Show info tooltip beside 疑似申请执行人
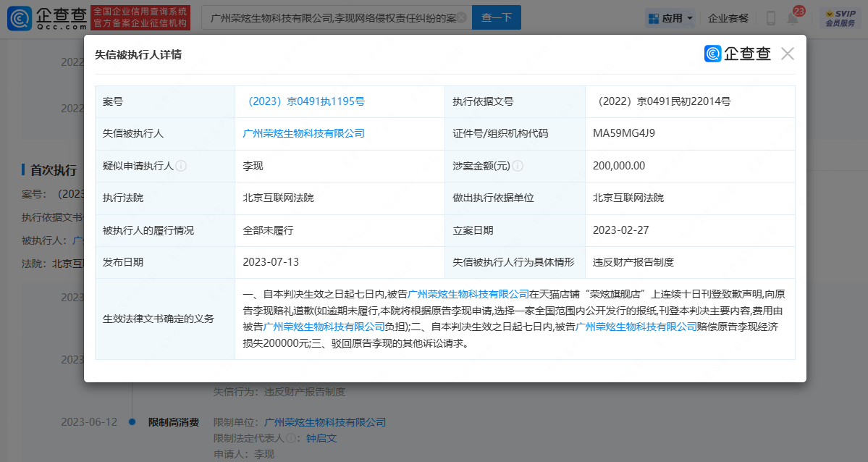868x462 pixels. pos(181,166)
